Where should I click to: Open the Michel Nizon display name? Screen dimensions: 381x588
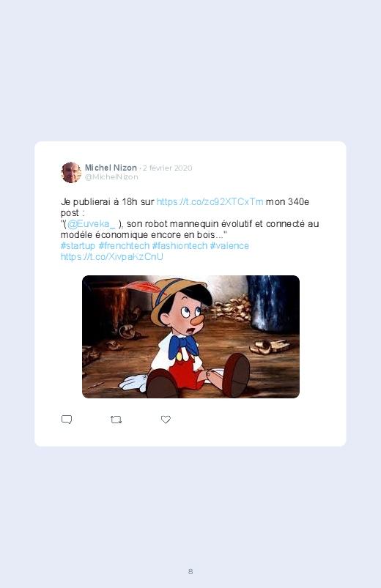tap(111, 168)
